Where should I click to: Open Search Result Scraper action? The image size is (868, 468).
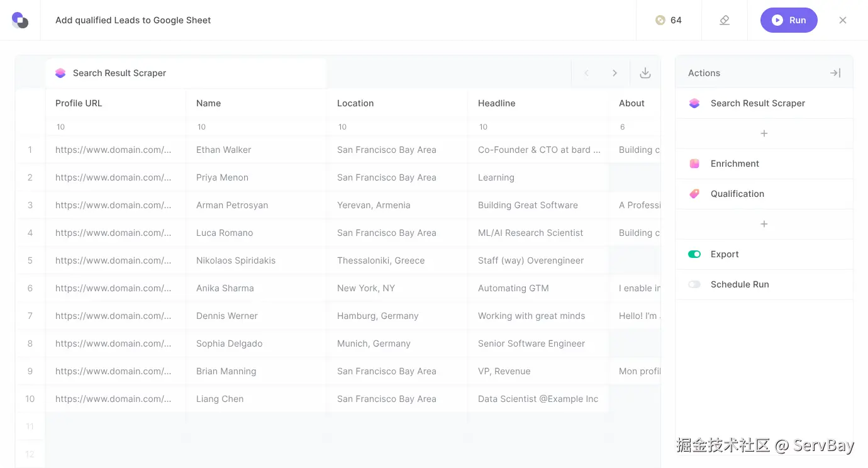coord(764,103)
